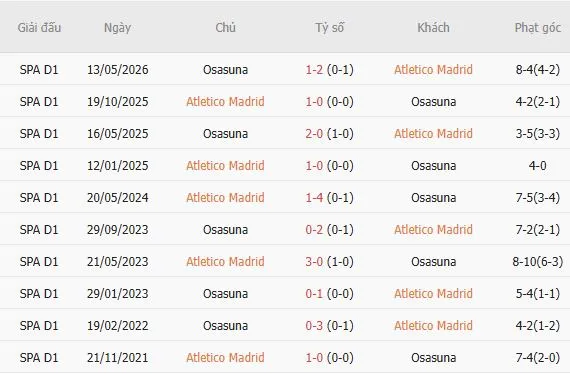
Task: Click the 0-3 score on 19/02/2022
Action: [x=314, y=325]
